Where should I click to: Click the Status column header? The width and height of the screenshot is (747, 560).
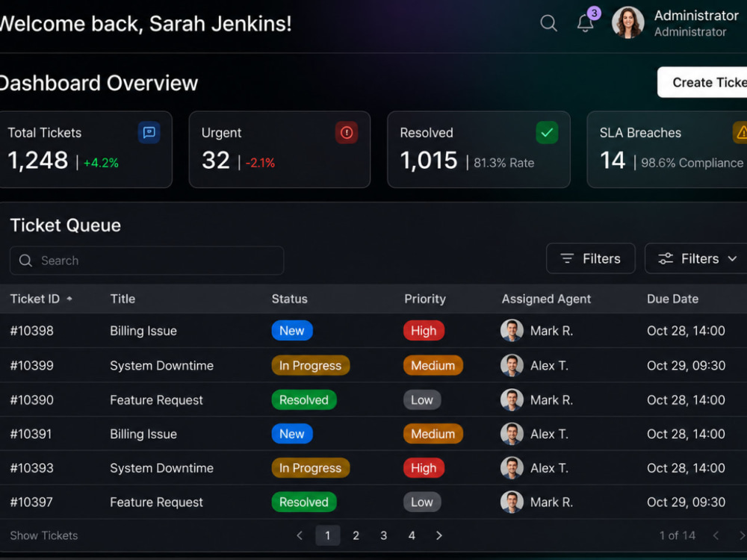tap(290, 299)
